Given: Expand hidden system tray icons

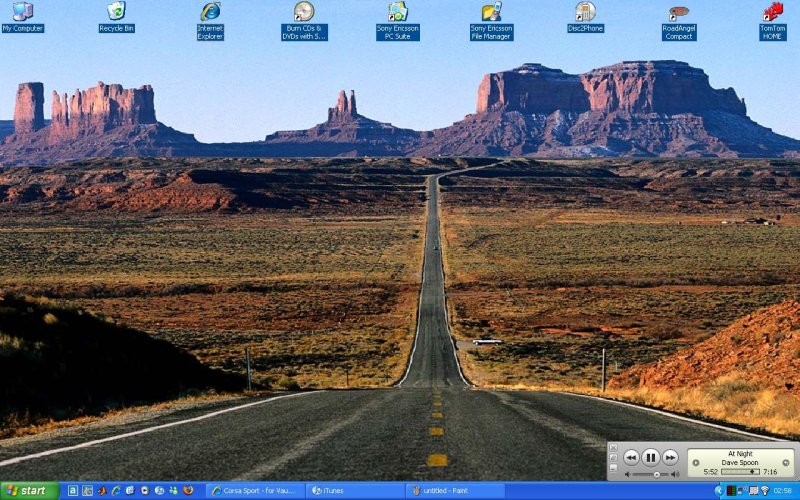Looking at the screenshot, I should [719, 491].
